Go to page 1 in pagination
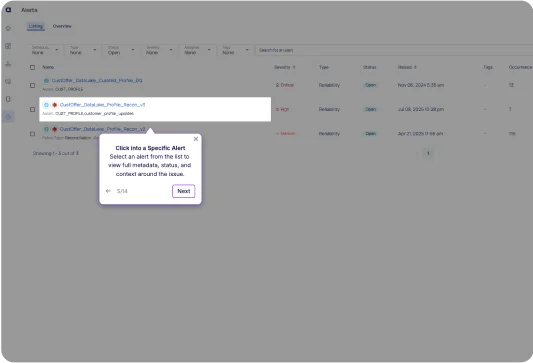 (x=428, y=153)
